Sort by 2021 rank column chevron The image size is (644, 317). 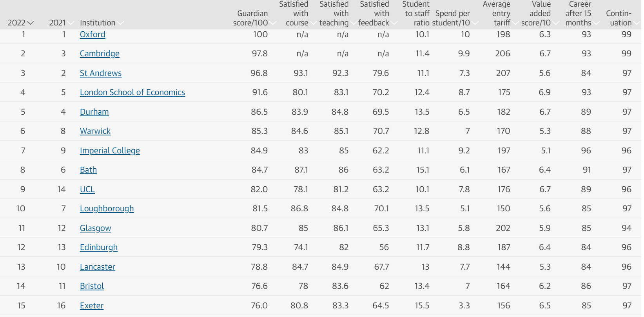coord(71,23)
